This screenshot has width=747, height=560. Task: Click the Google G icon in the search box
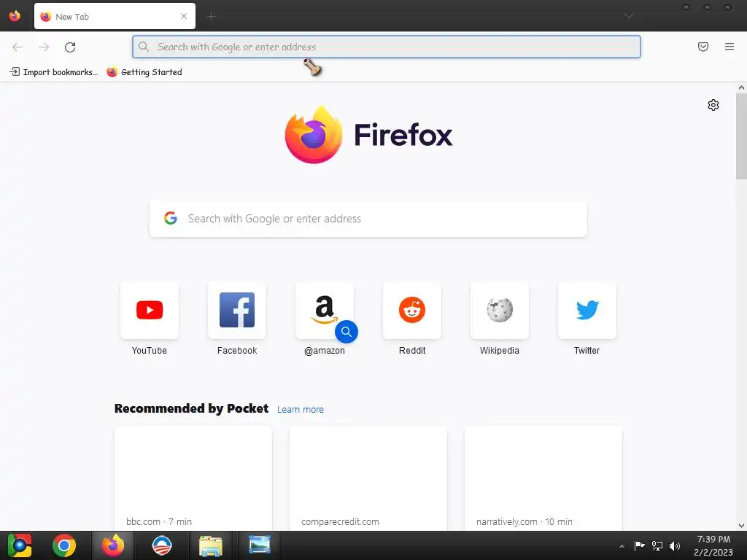[x=171, y=218]
